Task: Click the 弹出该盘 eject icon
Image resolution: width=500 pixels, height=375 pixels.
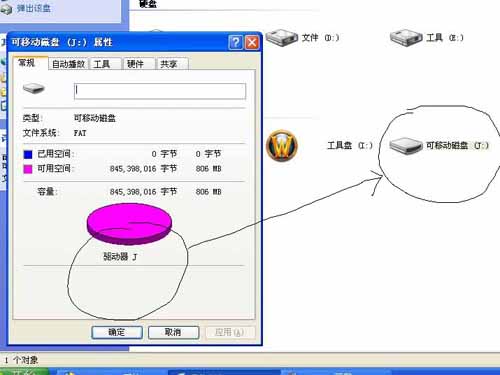Action: coord(6,8)
